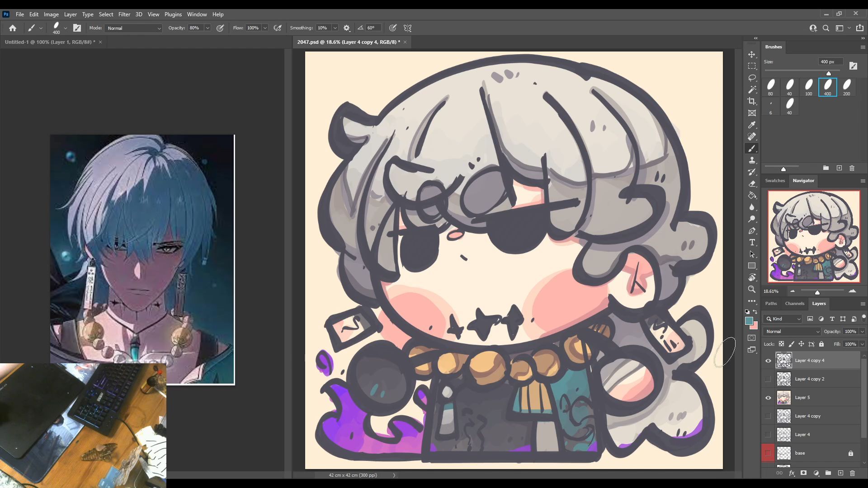The image size is (868, 488).
Task: Hide Layer 4 copy 4 visibility
Action: point(768,361)
